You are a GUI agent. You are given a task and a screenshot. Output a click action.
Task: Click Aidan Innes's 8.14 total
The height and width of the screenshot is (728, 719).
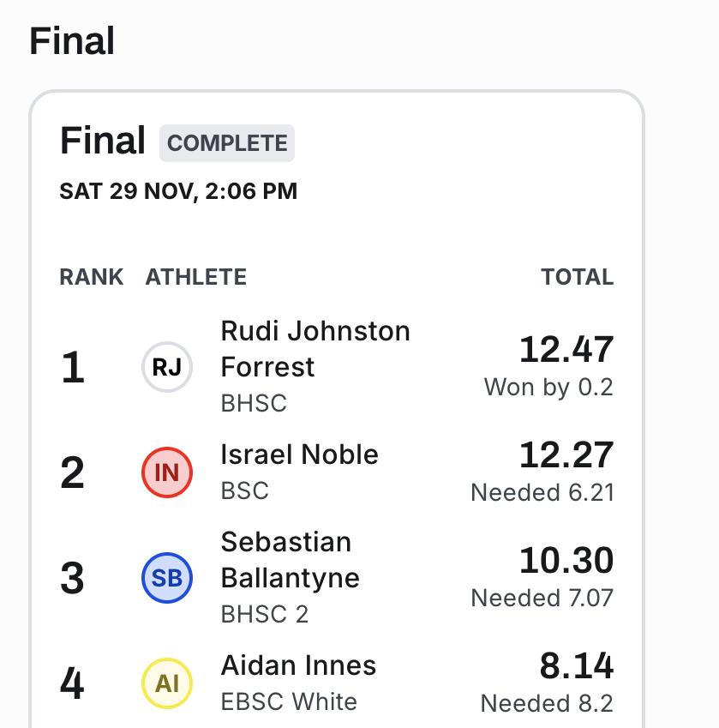point(576,666)
